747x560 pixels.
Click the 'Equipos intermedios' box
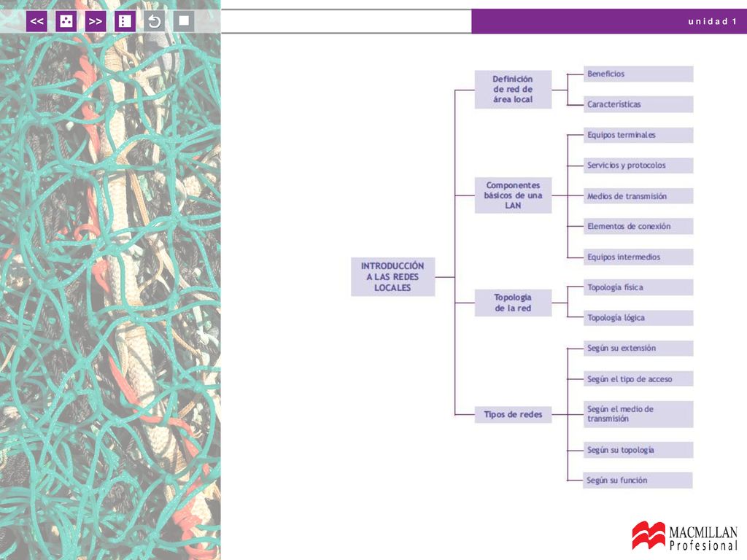[x=638, y=257]
